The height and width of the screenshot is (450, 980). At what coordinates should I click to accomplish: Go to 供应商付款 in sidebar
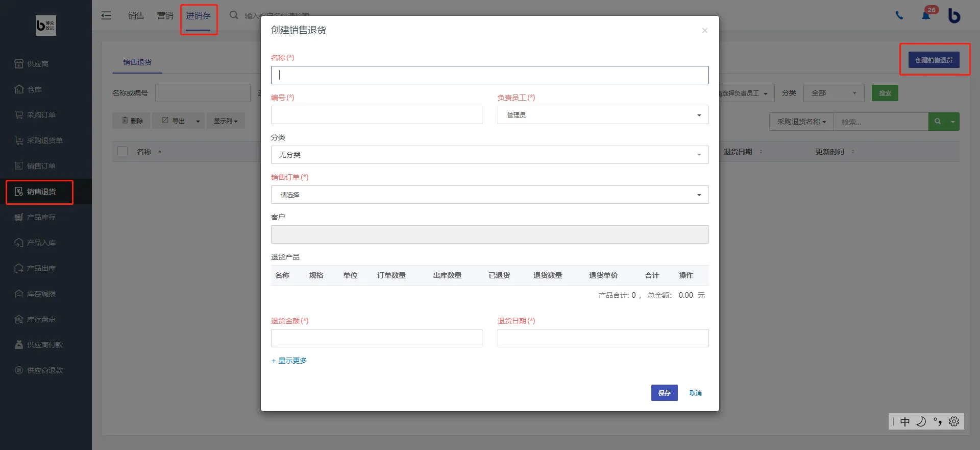(x=39, y=345)
